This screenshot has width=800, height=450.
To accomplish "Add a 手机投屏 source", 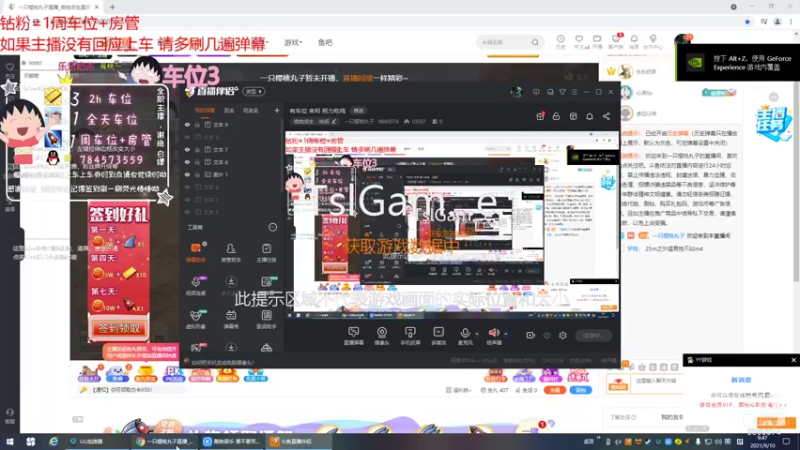I will pos(410,336).
